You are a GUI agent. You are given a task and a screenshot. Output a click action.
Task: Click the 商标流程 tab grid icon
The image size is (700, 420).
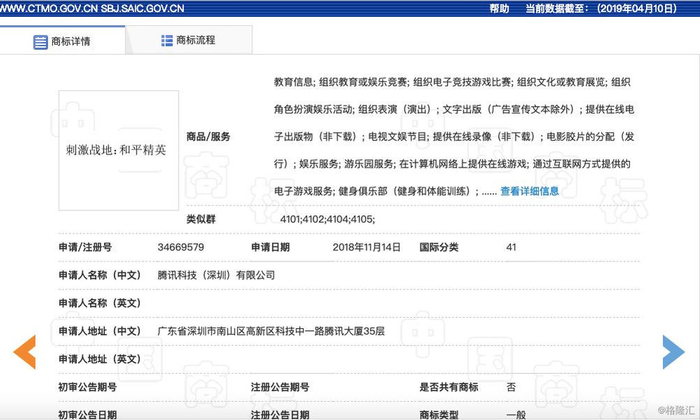(x=167, y=41)
